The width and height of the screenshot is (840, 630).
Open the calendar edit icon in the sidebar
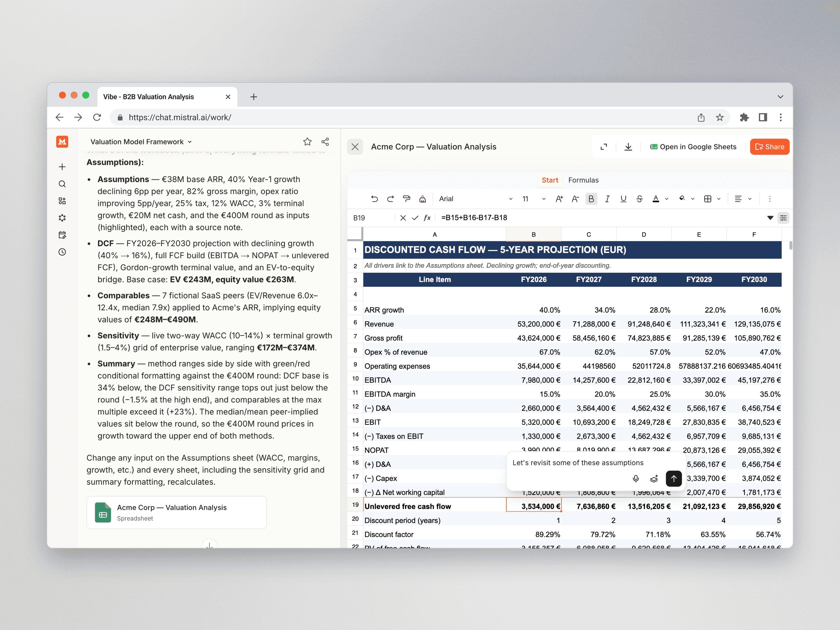(x=62, y=235)
